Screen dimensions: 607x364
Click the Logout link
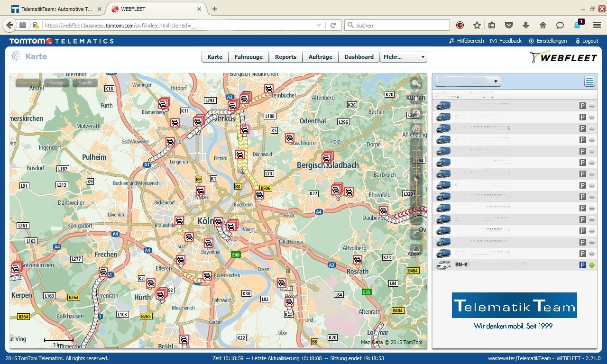point(587,41)
